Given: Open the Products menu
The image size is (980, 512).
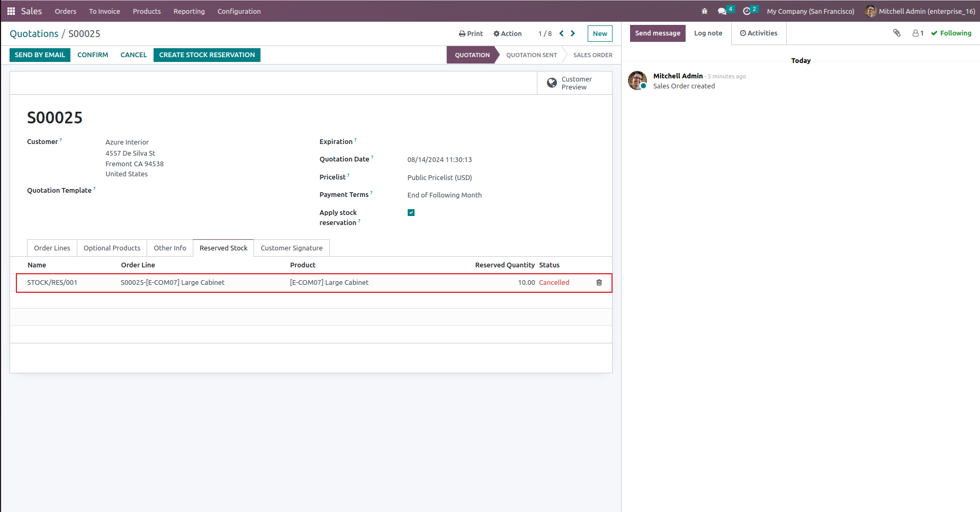Looking at the screenshot, I should point(147,11).
